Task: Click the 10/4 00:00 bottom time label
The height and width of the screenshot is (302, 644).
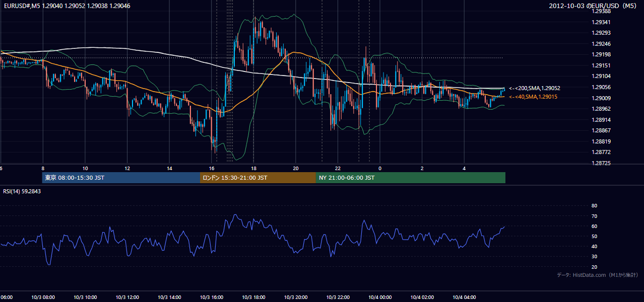Action: [380, 297]
